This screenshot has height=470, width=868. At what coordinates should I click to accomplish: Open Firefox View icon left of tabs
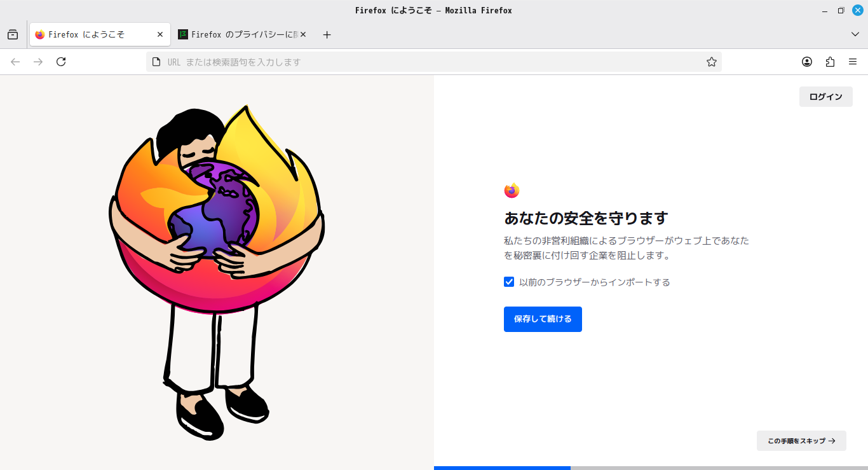13,34
